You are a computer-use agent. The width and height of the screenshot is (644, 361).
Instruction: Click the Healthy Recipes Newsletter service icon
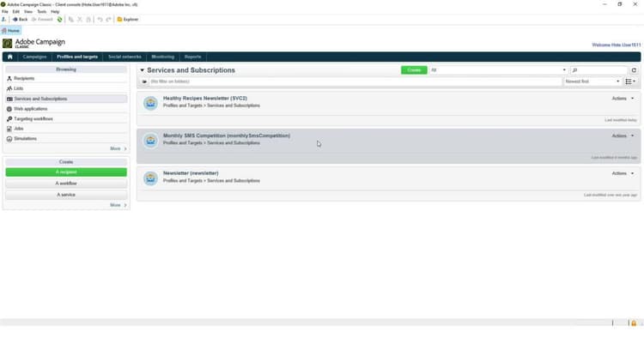pyautogui.click(x=151, y=103)
